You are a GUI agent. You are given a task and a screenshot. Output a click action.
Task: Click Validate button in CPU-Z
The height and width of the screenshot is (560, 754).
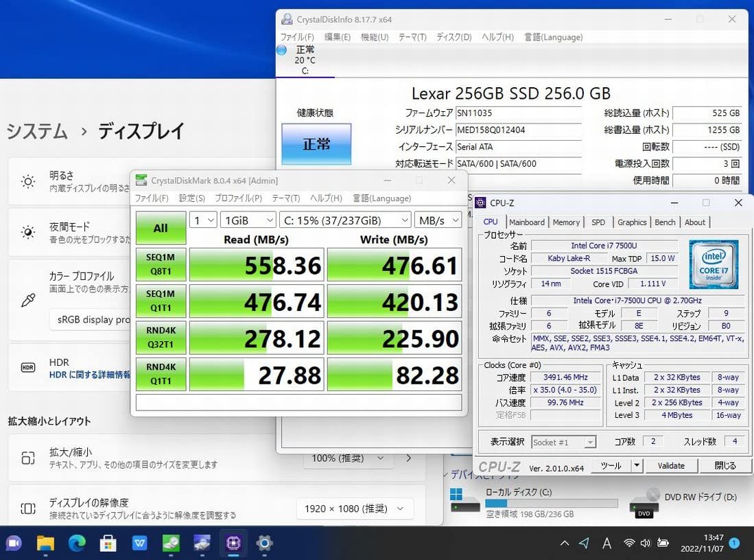[x=671, y=465]
